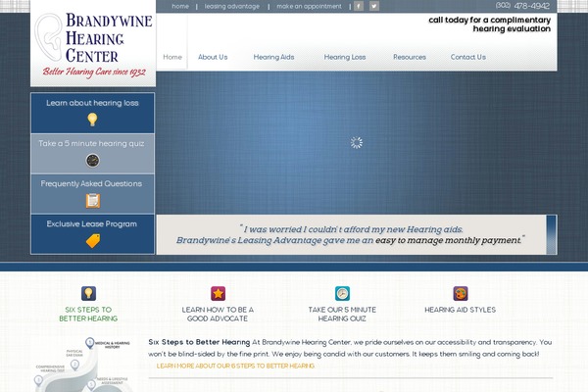The width and height of the screenshot is (588, 392).
Task: Open the Home navigation tab
Action: pos(172,57)
